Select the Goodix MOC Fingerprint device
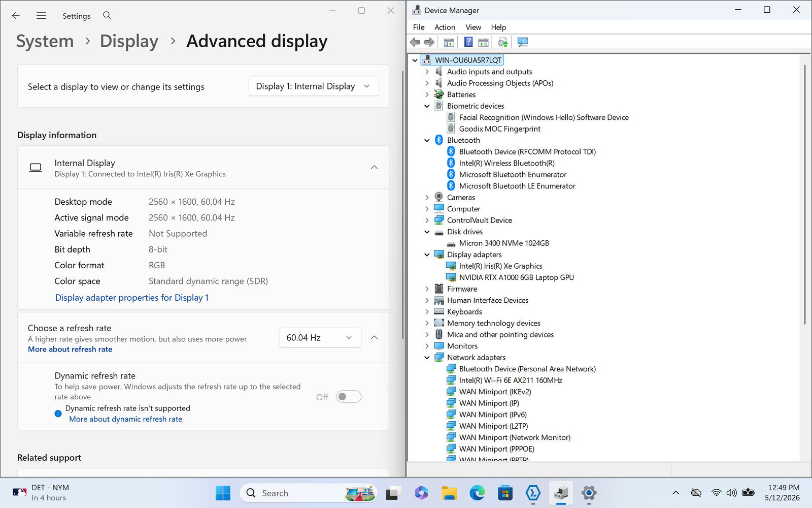This screenshot has width=812, height=508. click(500, 129)
